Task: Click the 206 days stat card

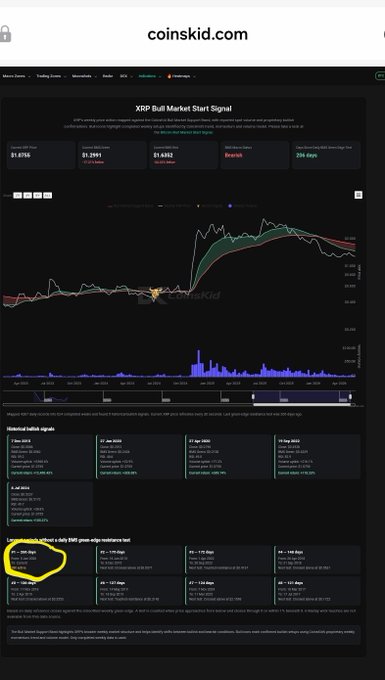Action: point(326,155)
